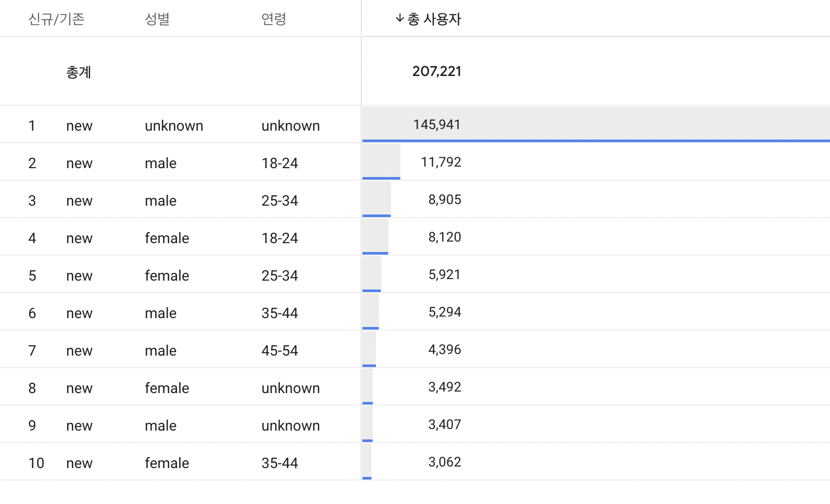Image resolution: width=830 pixels, height=504 pixels.
Task: Select the 45-54 age cell
Action: pos(280,350)
